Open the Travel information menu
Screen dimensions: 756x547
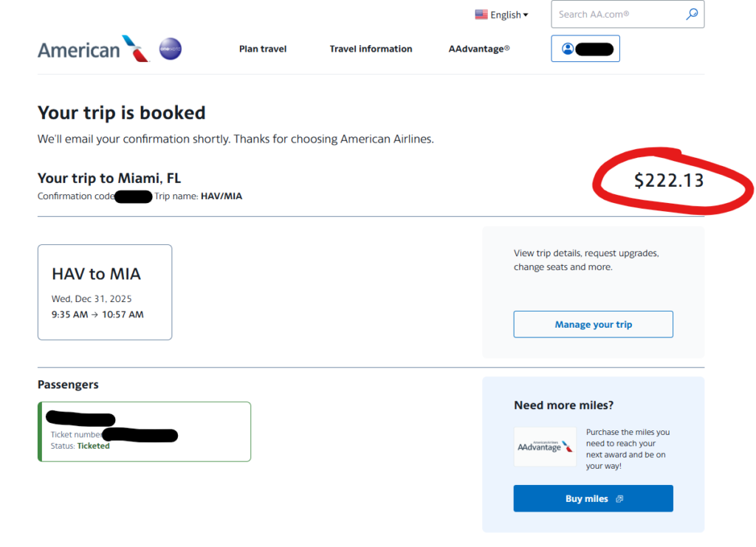click(x=371, y=49)
